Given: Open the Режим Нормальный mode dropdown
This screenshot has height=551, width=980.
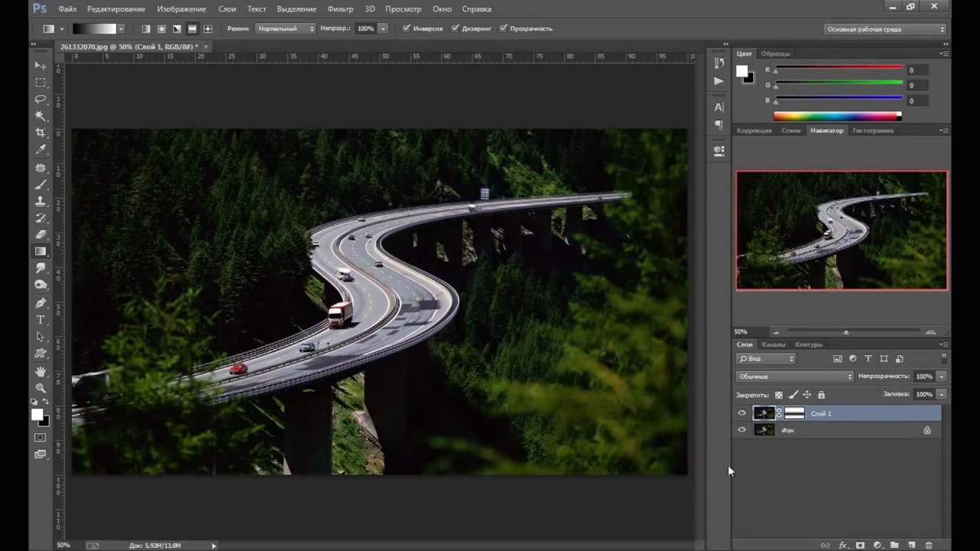Looking at the screenshot, I should [x=286, y=28].
